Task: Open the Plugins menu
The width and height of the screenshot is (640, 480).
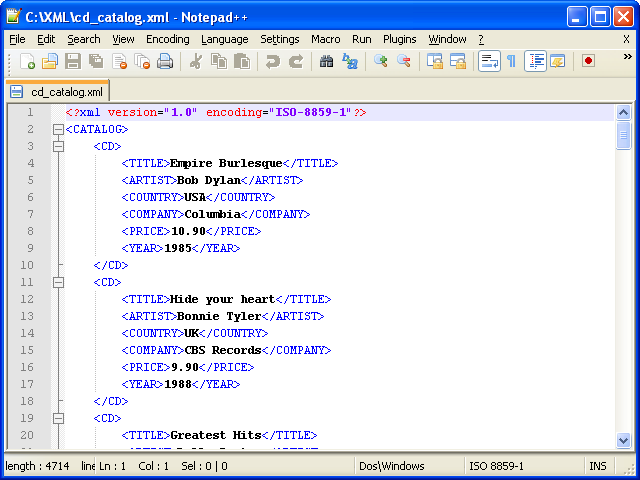Action: click(400, 39)
